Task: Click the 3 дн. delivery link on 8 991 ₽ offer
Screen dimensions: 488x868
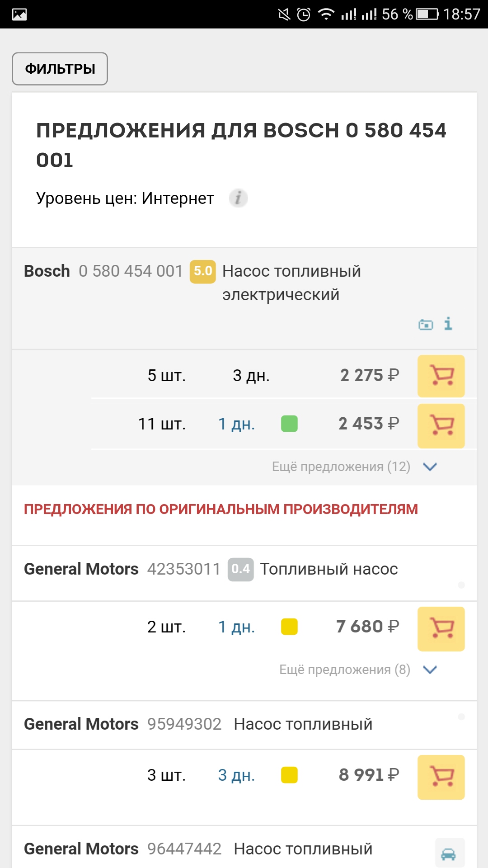Action: pos(236,775)
